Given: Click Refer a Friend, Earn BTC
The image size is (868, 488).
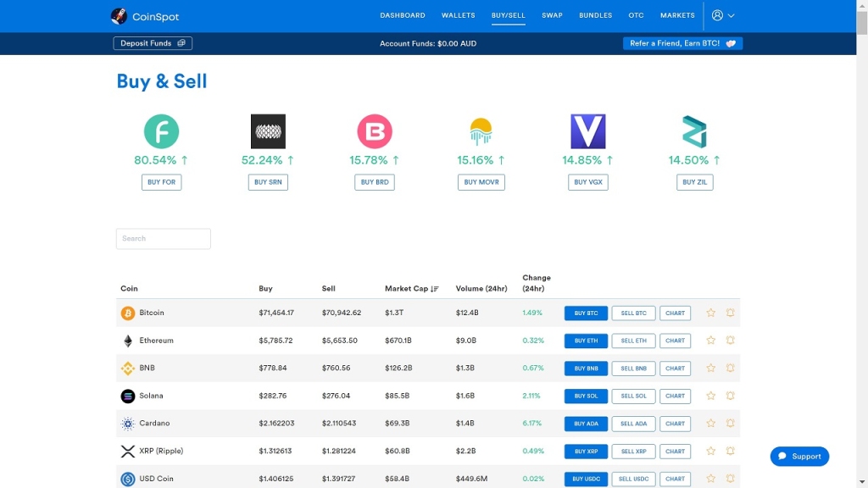Looking at the screenshot, I should [x=682, y=43].
